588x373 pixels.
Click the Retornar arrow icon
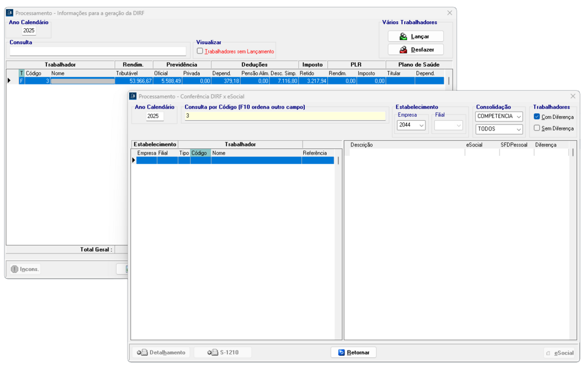[341, 352]
